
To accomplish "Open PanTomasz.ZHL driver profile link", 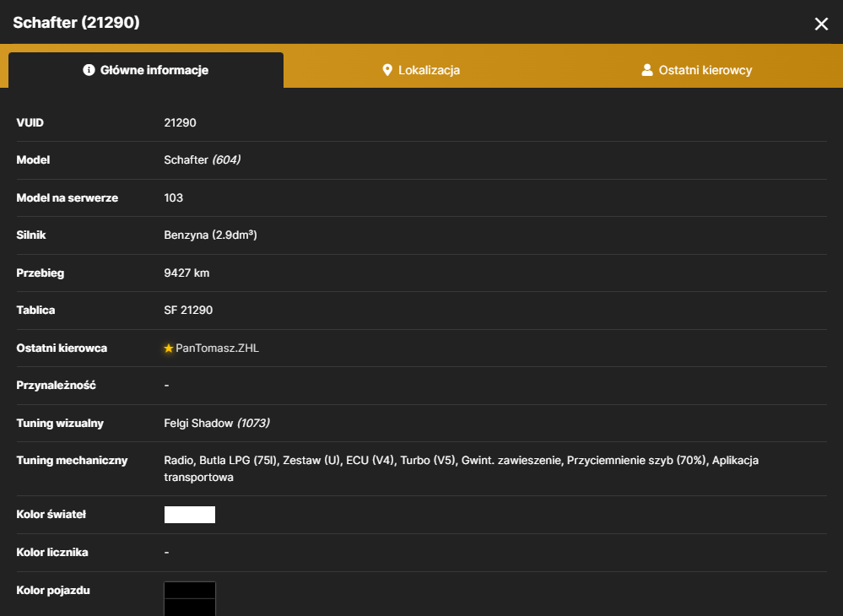I will click(217, 349).
